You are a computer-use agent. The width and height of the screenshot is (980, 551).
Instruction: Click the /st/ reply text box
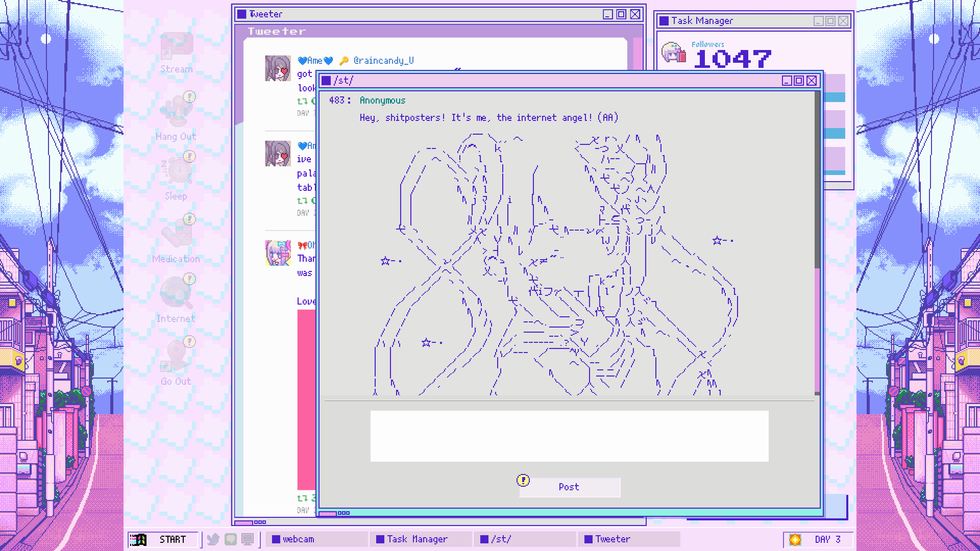[x=569, y=436]
